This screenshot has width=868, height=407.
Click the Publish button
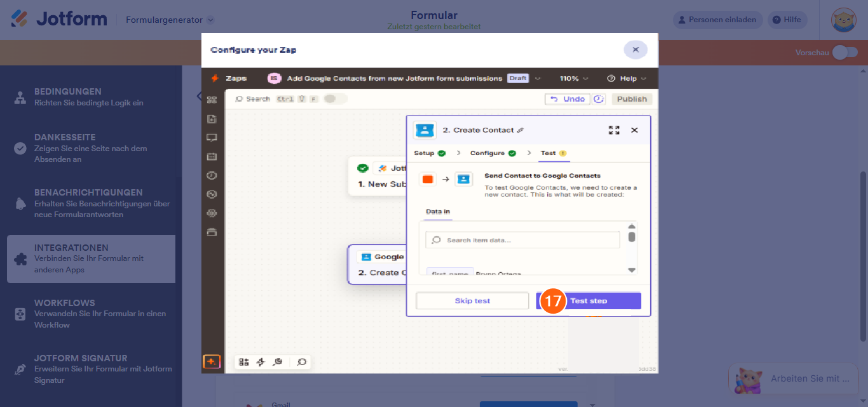[x=632, y=98]
